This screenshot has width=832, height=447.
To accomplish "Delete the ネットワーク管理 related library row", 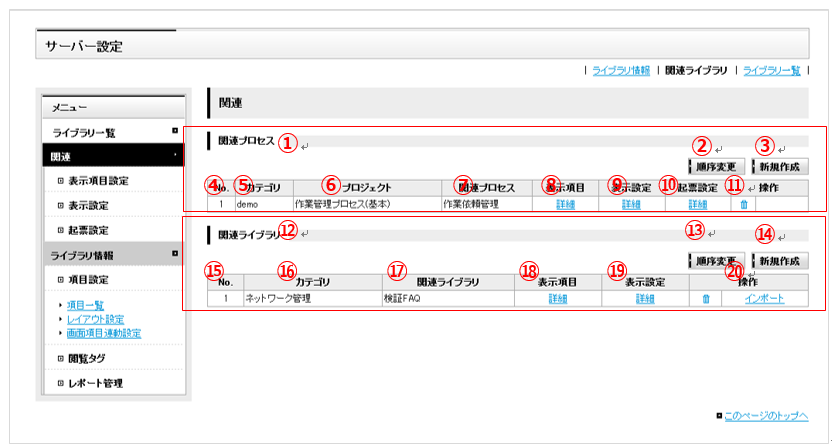I will [706, 299].
